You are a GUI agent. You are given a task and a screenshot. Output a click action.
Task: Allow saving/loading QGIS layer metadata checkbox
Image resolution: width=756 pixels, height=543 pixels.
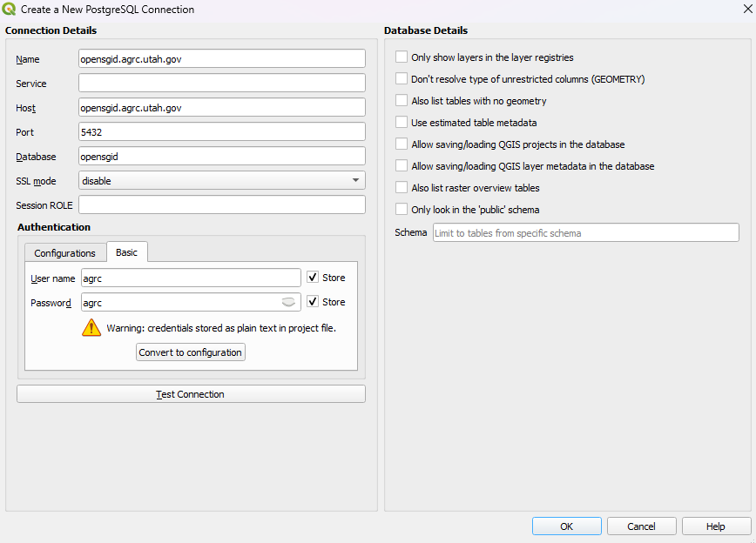click(402, 165)
